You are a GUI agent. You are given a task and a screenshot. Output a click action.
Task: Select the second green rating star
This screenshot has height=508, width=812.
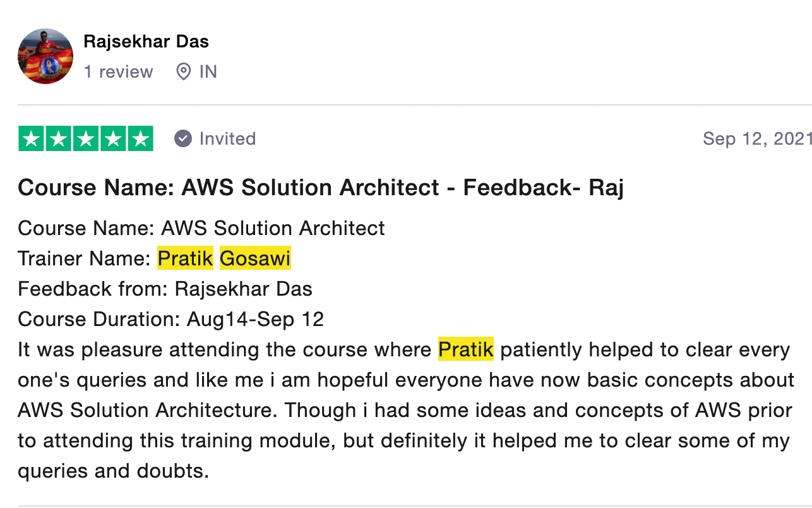pyautogui.click(x=59, y=139)
